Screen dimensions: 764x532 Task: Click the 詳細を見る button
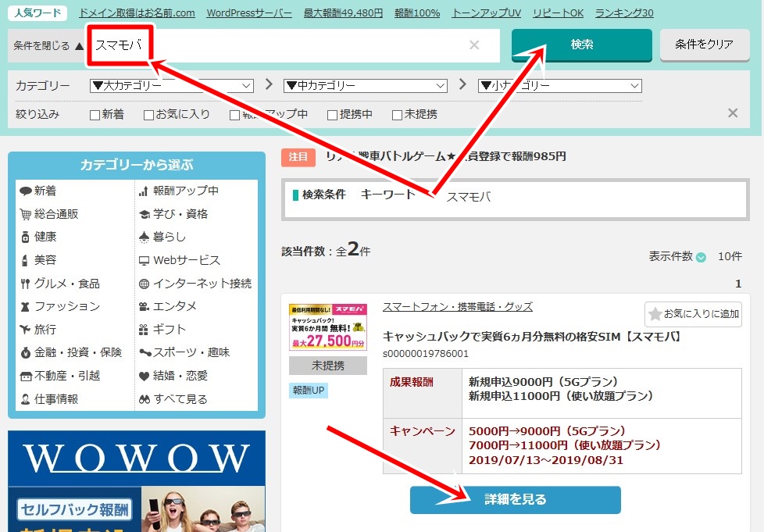515,499
